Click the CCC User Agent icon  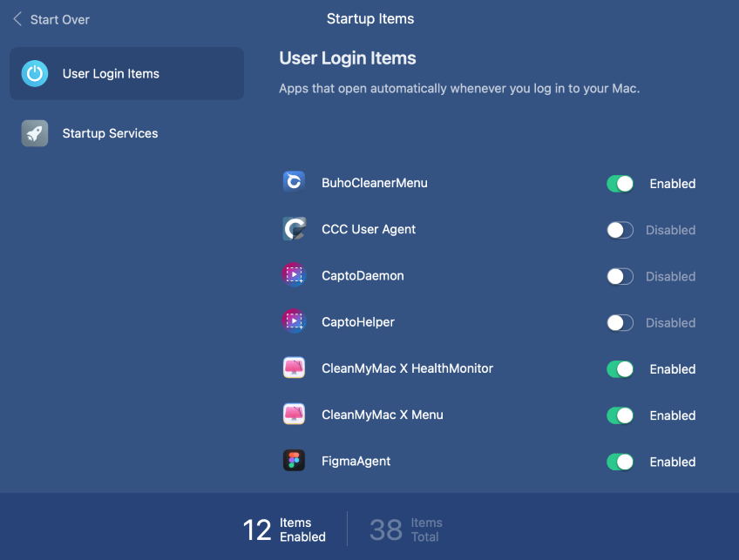click(294, 228)
